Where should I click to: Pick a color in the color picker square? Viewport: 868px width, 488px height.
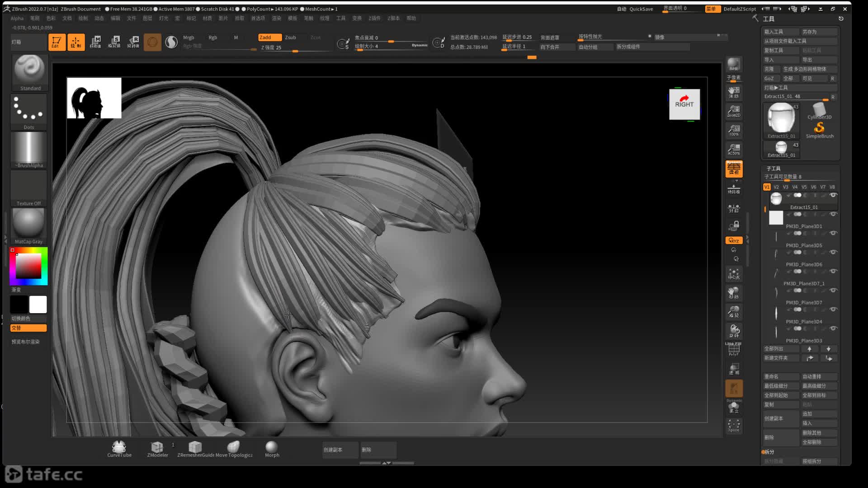pyautogui.click(x=28, y=266)
